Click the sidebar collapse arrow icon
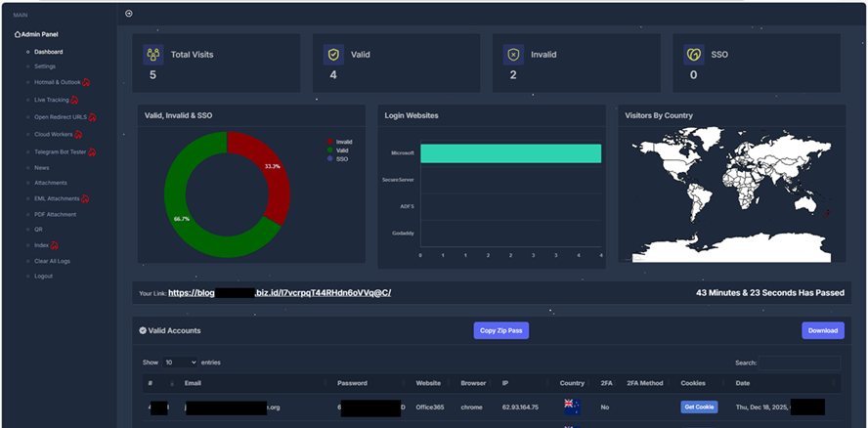This screenshot has width=868, height=428. click(129, 14)
